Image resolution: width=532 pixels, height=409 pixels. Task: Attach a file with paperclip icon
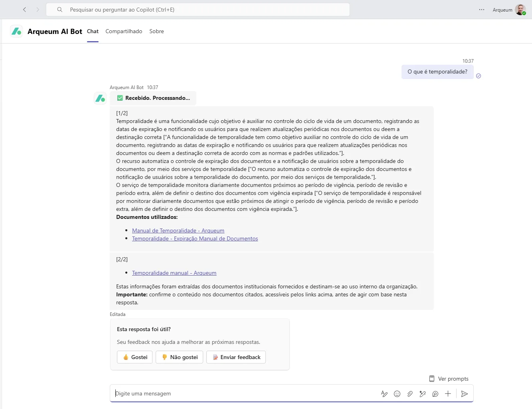(410, 394)
